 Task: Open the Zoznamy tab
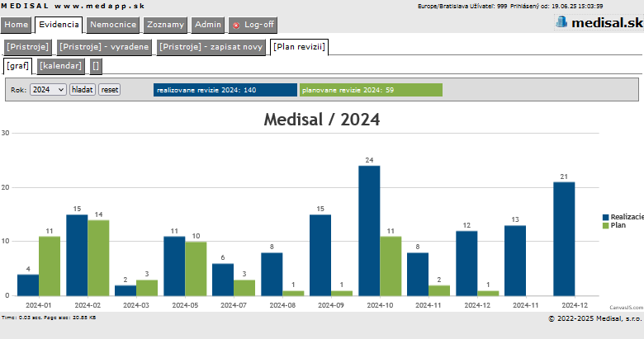[x=165, y=25]
